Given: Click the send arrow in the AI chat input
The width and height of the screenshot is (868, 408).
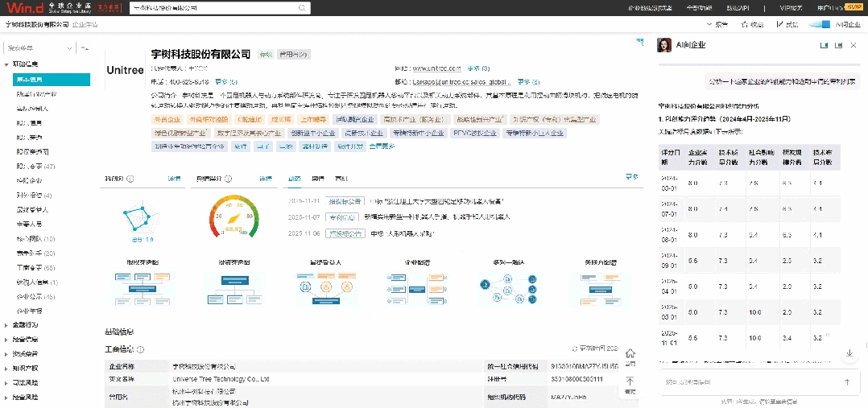Looking at the screenshot, I should coord(846,382).
